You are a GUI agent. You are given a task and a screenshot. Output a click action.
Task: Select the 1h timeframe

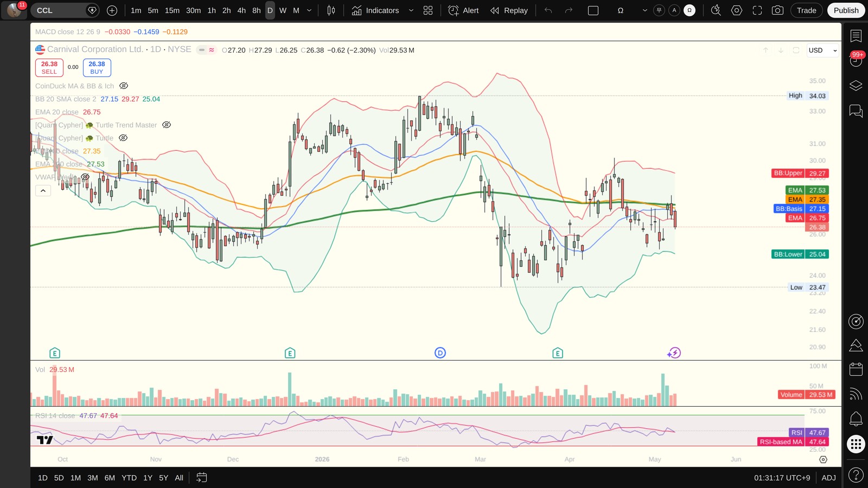(212, 10)
